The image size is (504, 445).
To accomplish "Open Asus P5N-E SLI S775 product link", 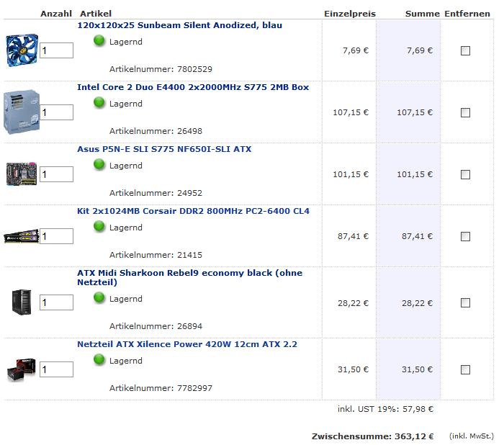I will (164, 149).
